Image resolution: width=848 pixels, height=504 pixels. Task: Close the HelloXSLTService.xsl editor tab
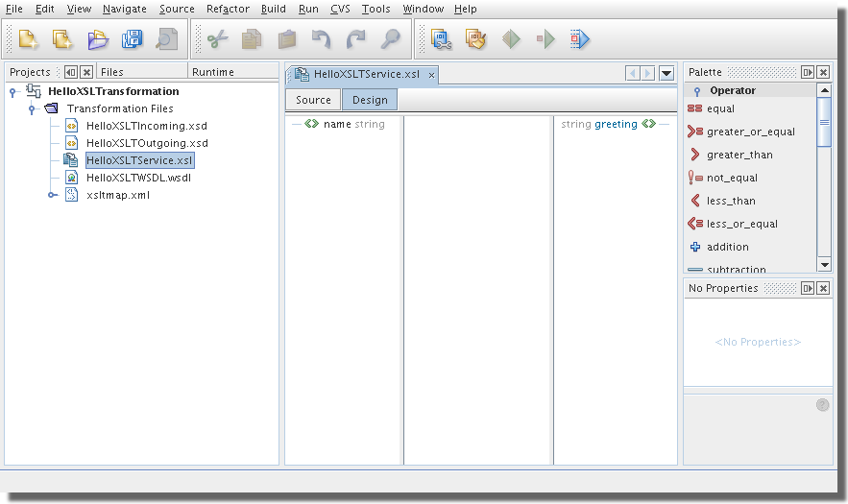pos(431,76)
